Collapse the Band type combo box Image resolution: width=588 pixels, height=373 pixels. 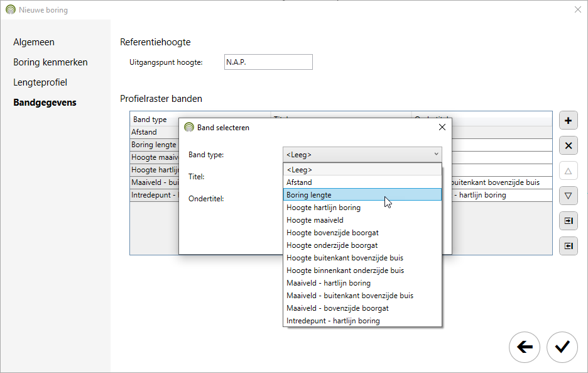click(362, 154)
